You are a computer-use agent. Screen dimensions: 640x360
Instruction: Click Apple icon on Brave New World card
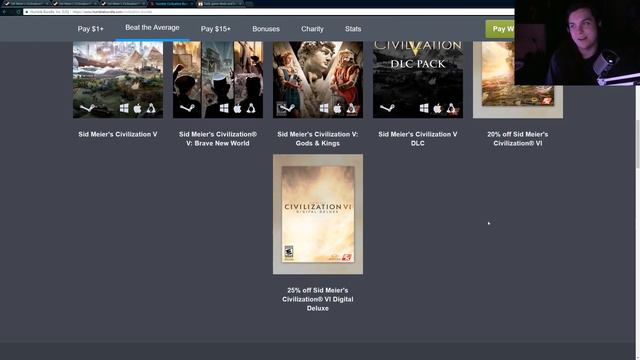click(x=238, y=108)
